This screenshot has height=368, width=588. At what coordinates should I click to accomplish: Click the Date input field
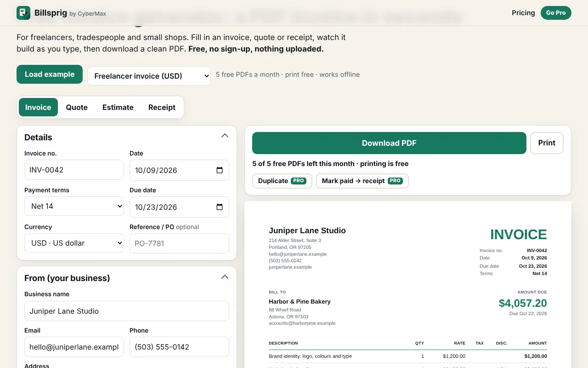coord(179,170)
